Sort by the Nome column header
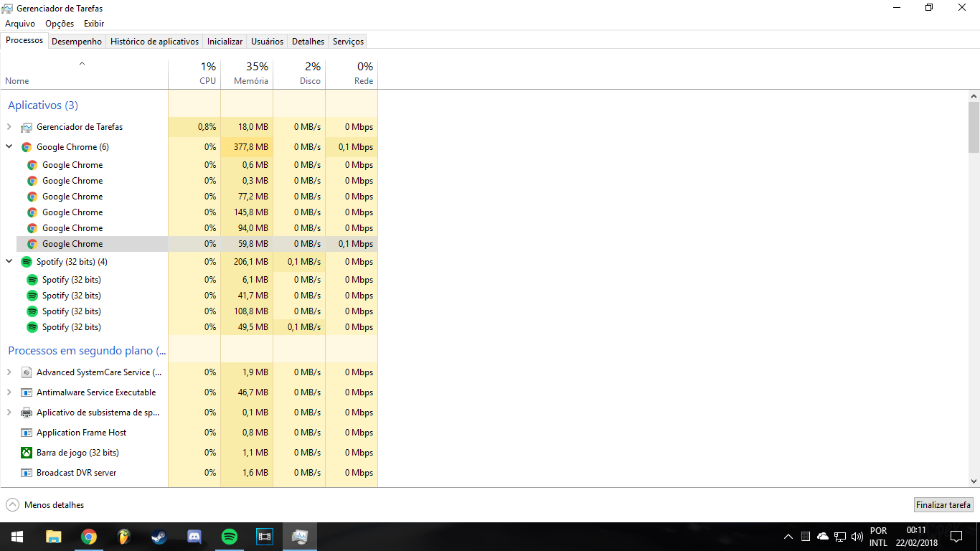This screenshot has height=551, width=980. click(x=85, y=74)
